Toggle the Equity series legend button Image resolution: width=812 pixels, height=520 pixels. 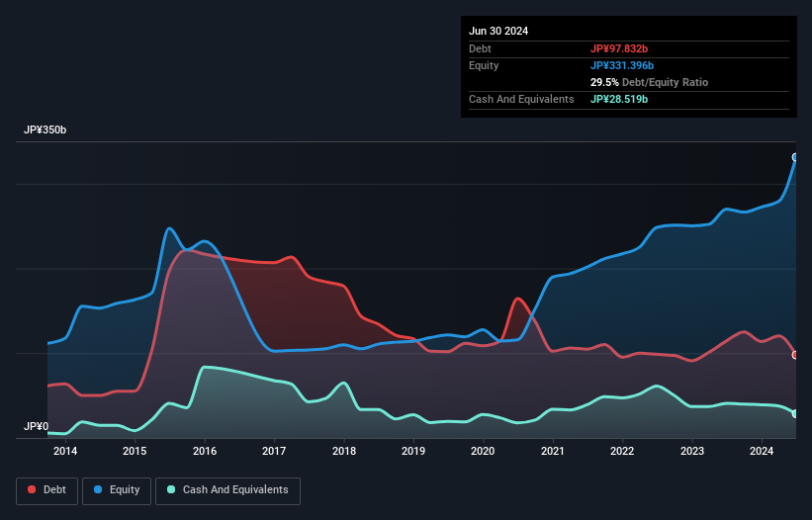coord(117,490)
